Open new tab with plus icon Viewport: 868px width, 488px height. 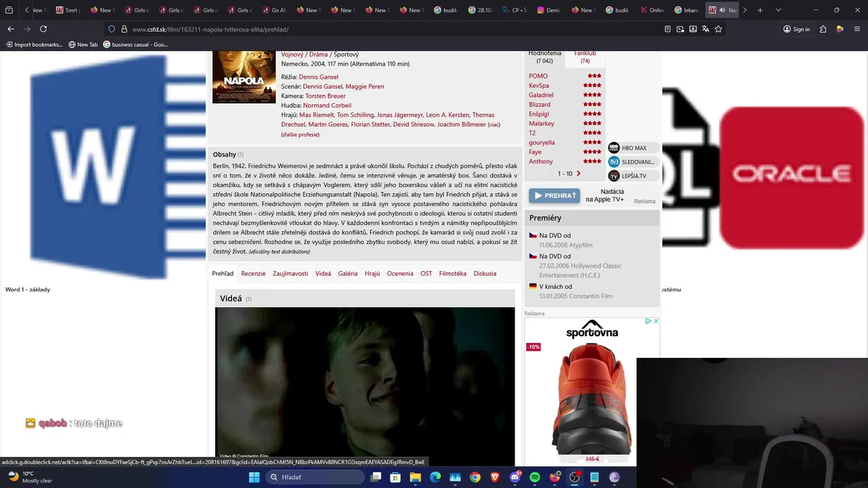760,10
